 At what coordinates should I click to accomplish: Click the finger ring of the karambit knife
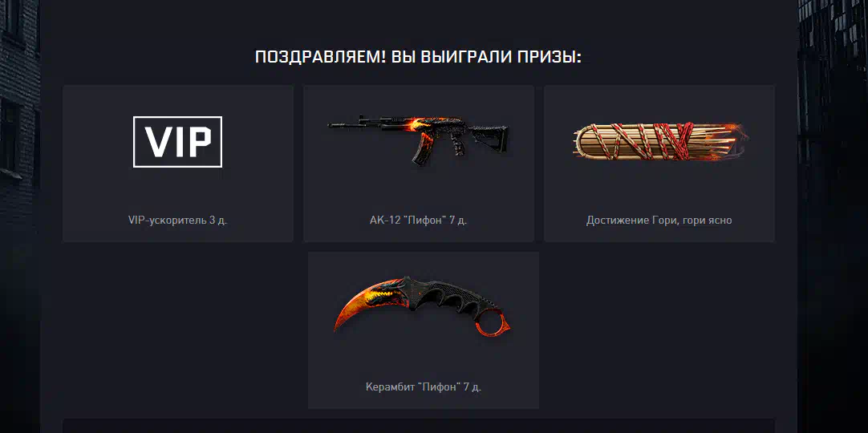(491, 323)
